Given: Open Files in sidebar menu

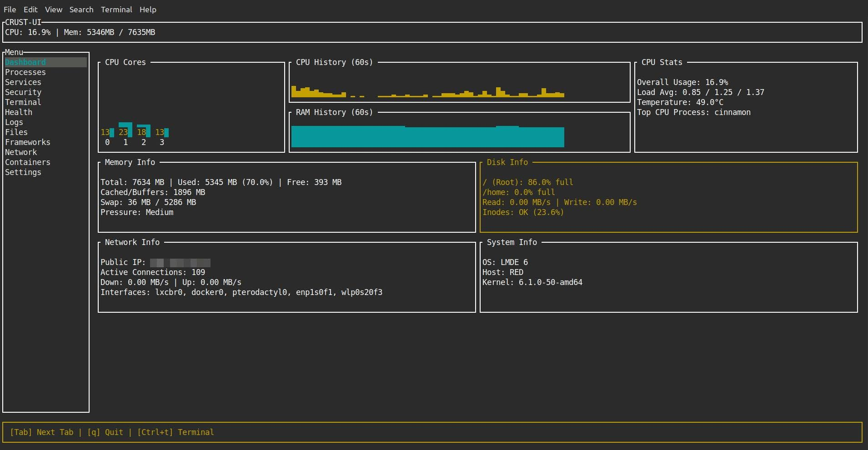Looking at the screenshot, I should click(x=16, y=132).
